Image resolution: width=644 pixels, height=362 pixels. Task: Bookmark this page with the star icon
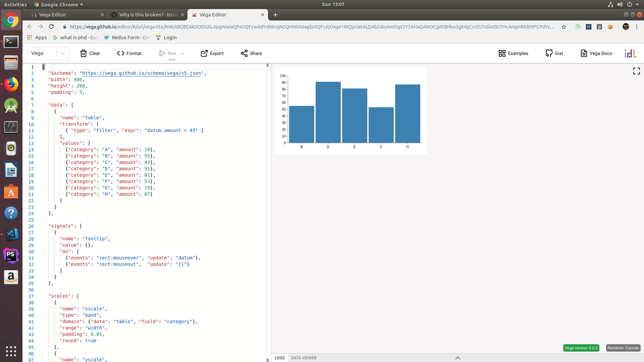coord(564,27)
